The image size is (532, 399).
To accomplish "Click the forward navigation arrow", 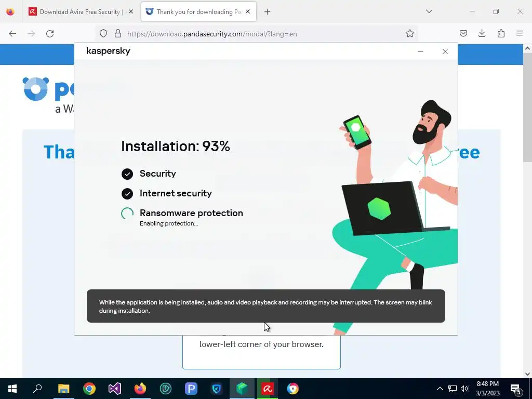I will click(x=31, y=34).
